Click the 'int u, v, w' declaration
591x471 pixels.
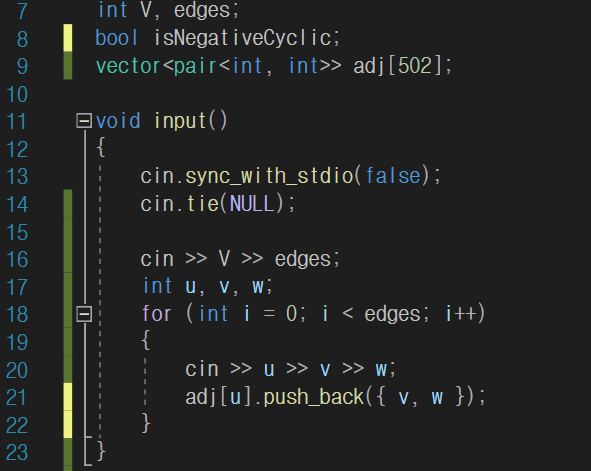[207, 286]
